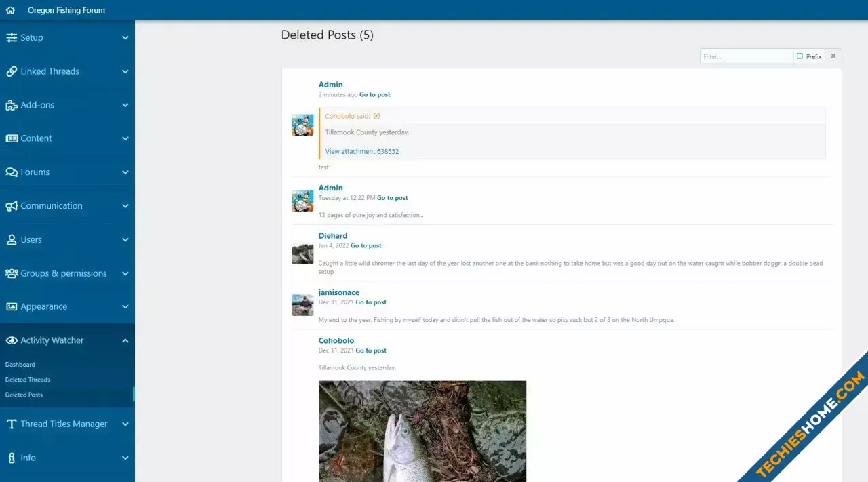Click the Communication megaphone icon
The height and width of the screenshot is (482, 868).
[12, 206]
